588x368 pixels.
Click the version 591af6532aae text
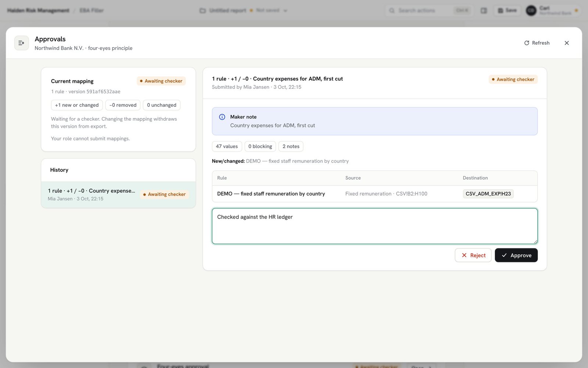[x=94, y=92]
